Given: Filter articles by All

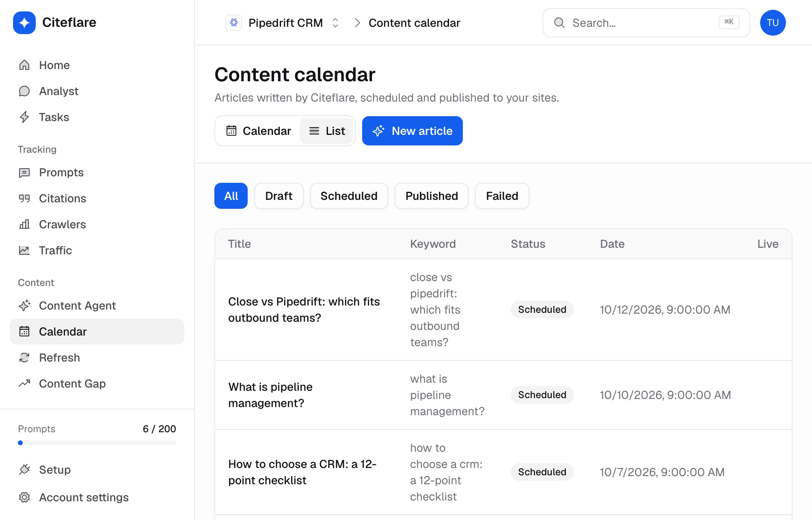Looking at the screenshot, I should click(x=231, y=196).
